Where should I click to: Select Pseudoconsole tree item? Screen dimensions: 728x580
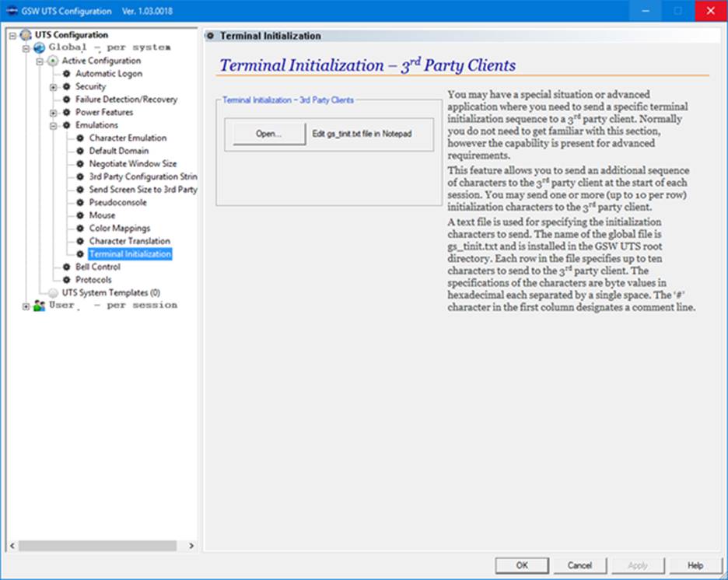117,202
